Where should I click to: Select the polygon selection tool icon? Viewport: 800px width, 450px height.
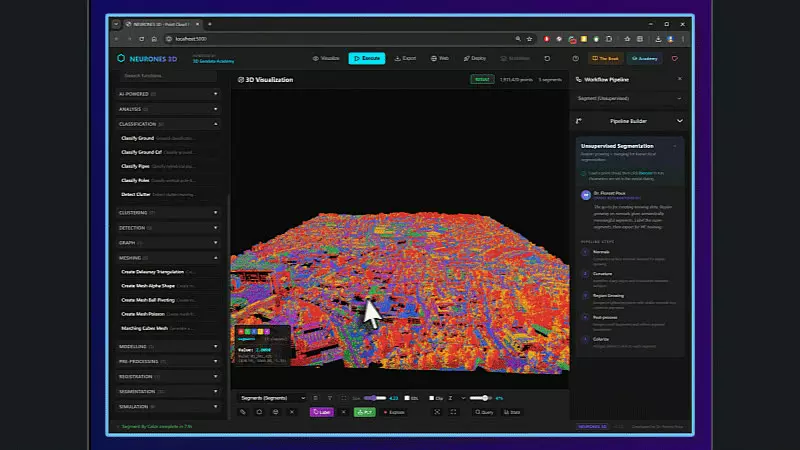(259, 412)
